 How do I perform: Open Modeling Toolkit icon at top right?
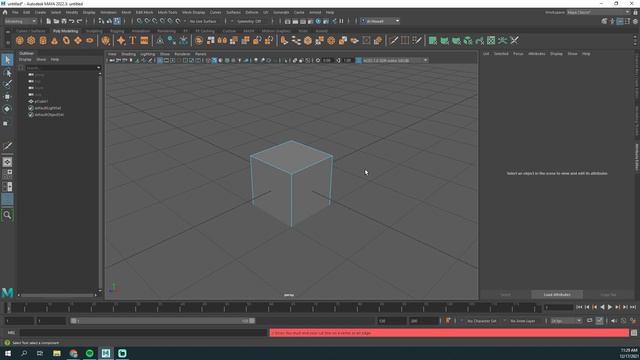click(x=604, y=21)
